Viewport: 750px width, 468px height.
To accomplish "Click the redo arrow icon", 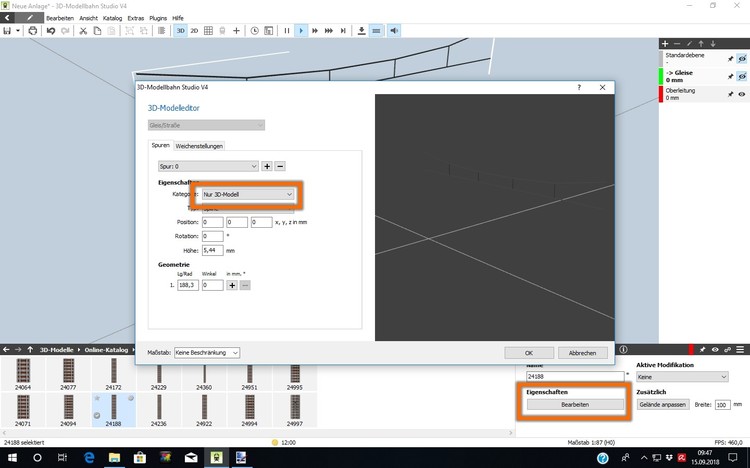I will pyautogui.click(x=65, y=31).
